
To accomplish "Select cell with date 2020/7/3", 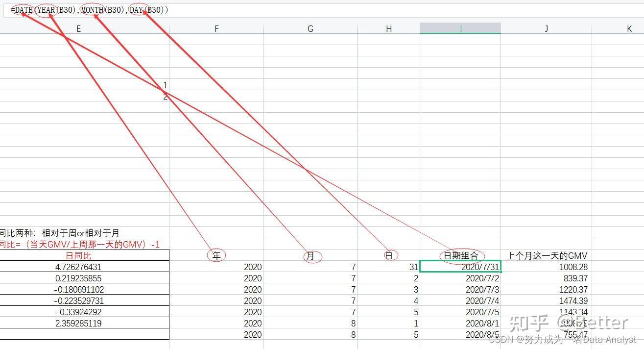I will 460,289.
